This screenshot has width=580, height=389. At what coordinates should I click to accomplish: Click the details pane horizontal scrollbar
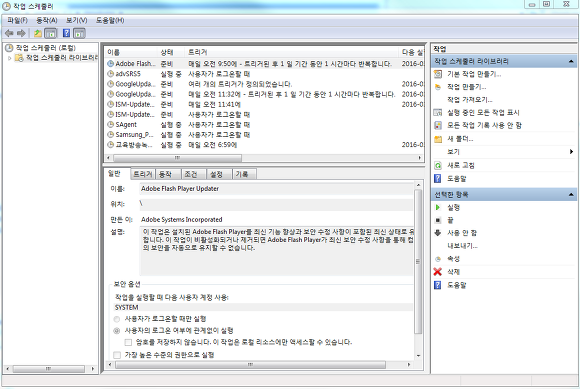(250, 365)
